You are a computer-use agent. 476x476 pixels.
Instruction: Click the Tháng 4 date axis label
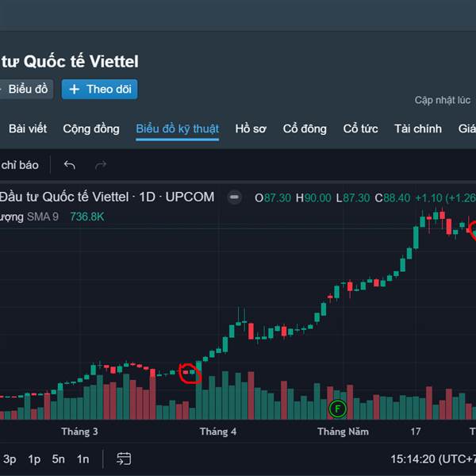(x=218, y=432)
